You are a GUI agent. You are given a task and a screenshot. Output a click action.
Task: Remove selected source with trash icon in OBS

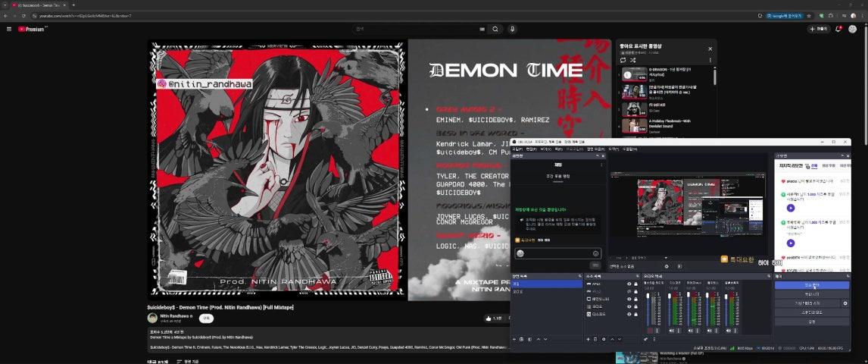click(x=595, y=339)
